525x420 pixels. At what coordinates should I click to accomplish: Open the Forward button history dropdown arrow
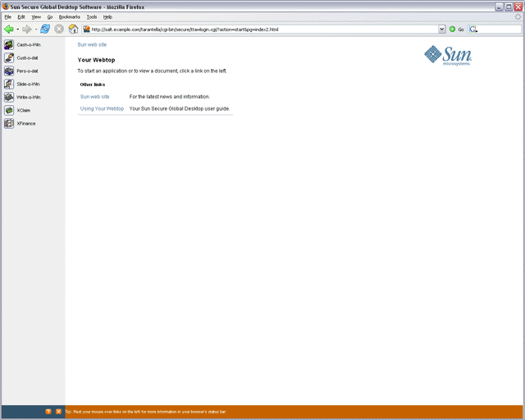(36, 30)
